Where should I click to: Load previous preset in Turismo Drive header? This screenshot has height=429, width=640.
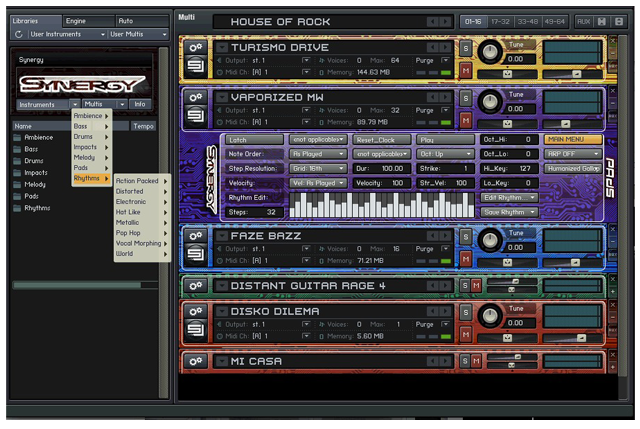pos(433,47)
